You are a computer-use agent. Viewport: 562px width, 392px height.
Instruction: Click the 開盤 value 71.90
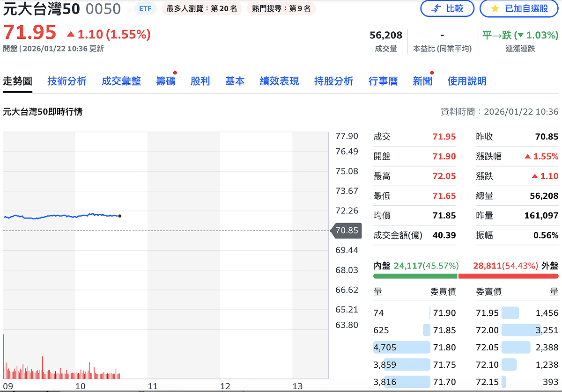444,157
